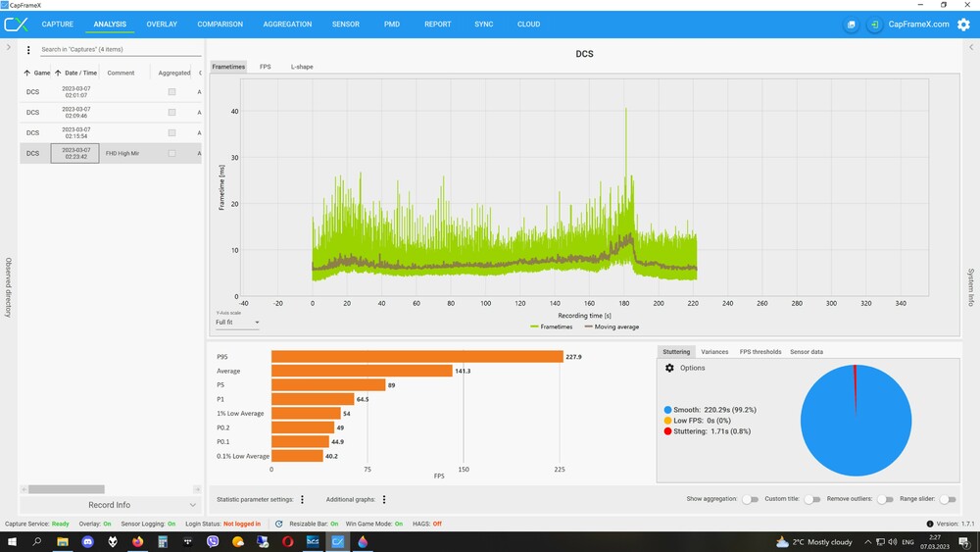The width and height of the screenshot is (980, 552).
Task: Open Firefox from the taskbar
Action: click(137, 542)
